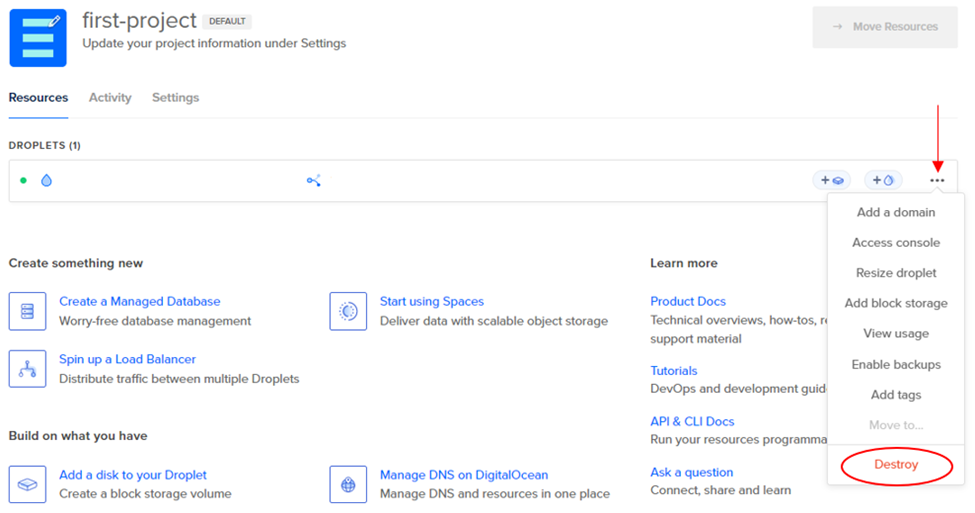Click the DEFAULT badge next to project name
This screenshot has width=975, height=513.
227,21
